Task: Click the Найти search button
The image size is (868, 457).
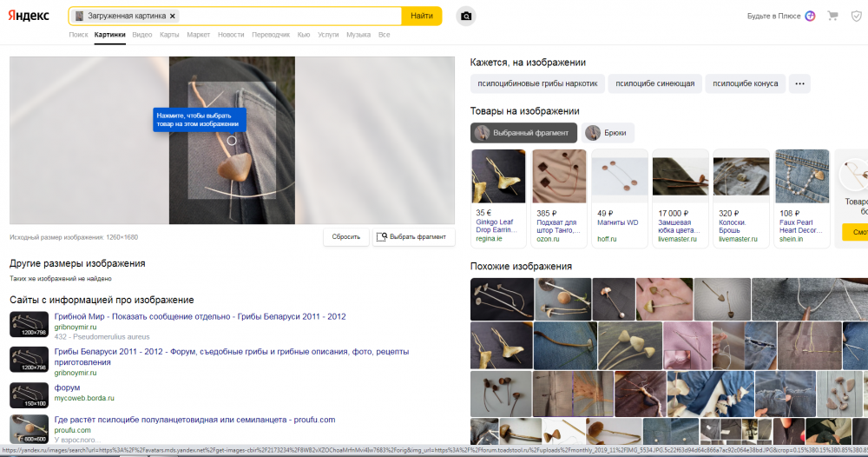Action: (422, 16)
